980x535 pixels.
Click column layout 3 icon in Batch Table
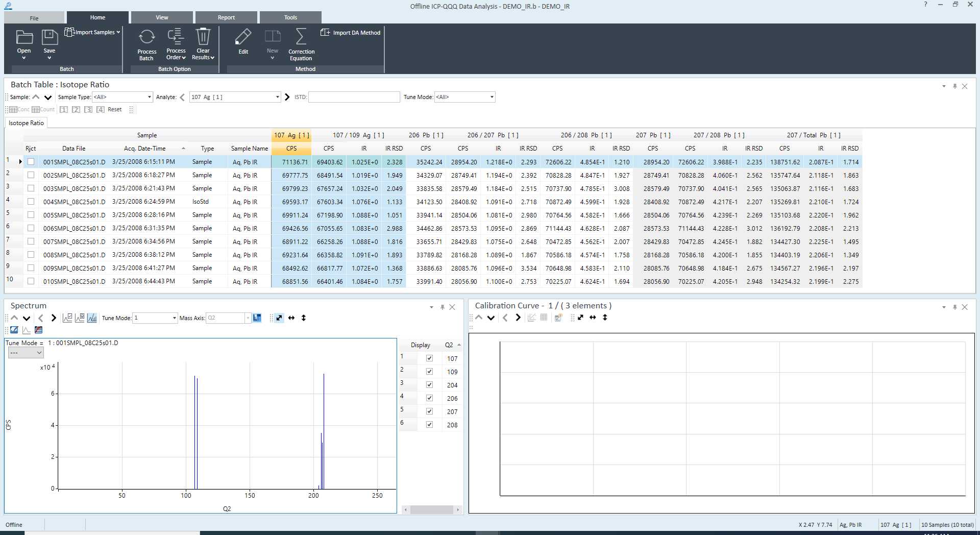88,110
